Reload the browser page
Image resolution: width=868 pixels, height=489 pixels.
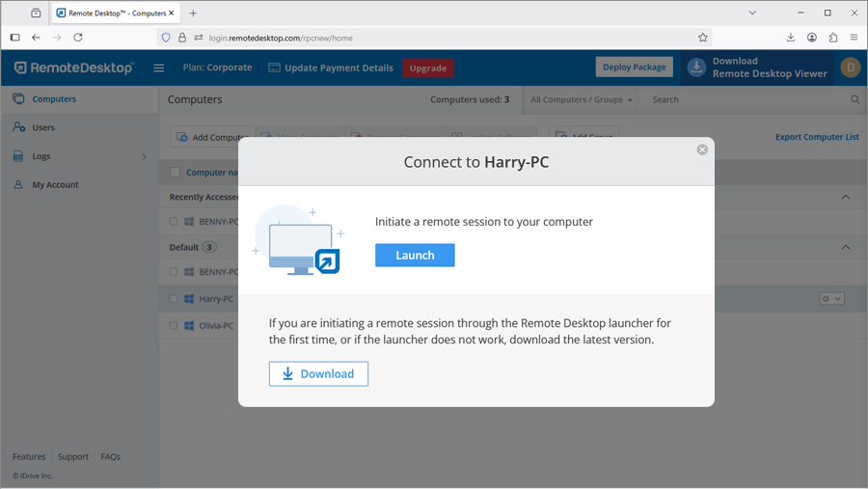tap(78, 38)
